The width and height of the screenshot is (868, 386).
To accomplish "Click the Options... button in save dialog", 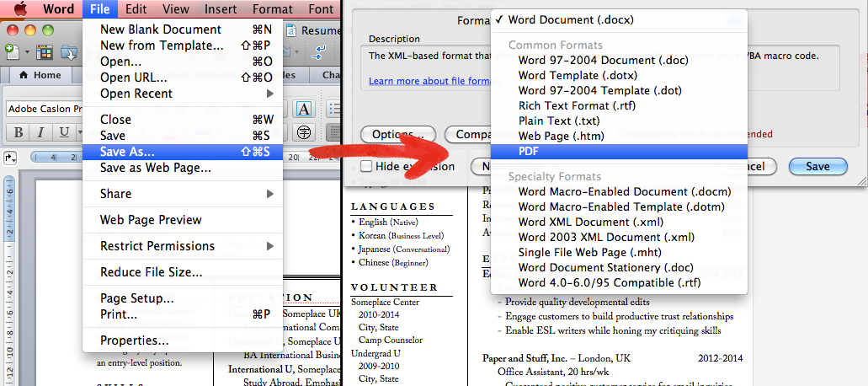I will [398, 135].
